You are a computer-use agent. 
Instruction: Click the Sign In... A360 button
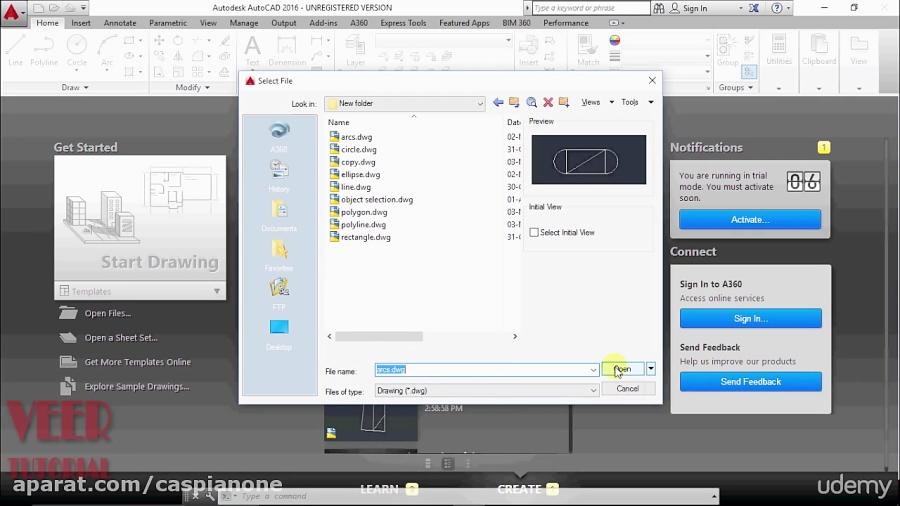750,318
